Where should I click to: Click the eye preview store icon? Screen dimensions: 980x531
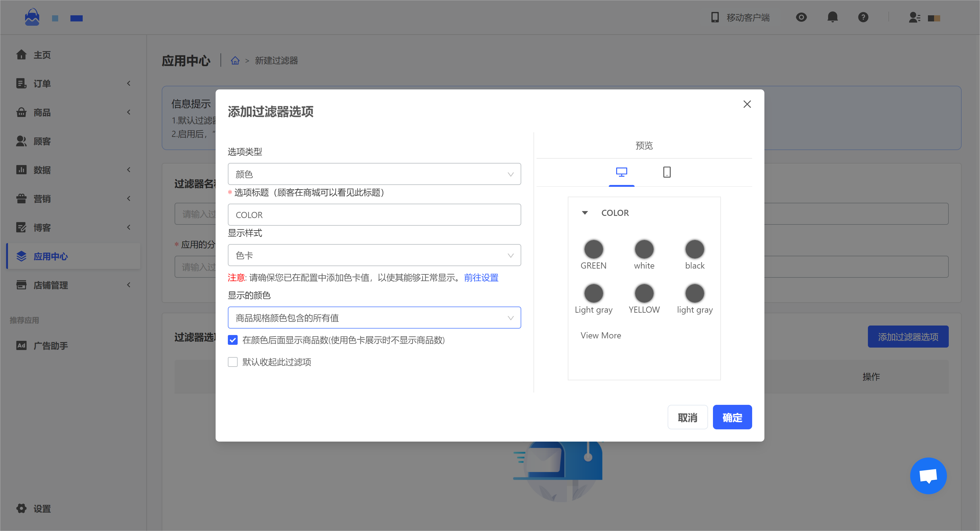pos(801,17)
